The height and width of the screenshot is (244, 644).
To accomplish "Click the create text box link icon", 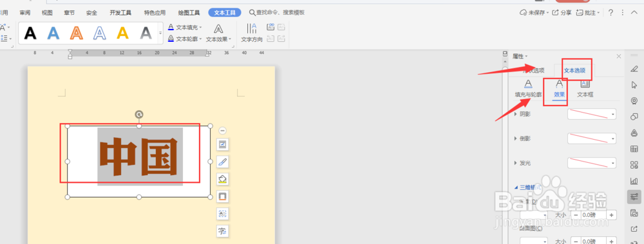I will click(x=270, y=27).
